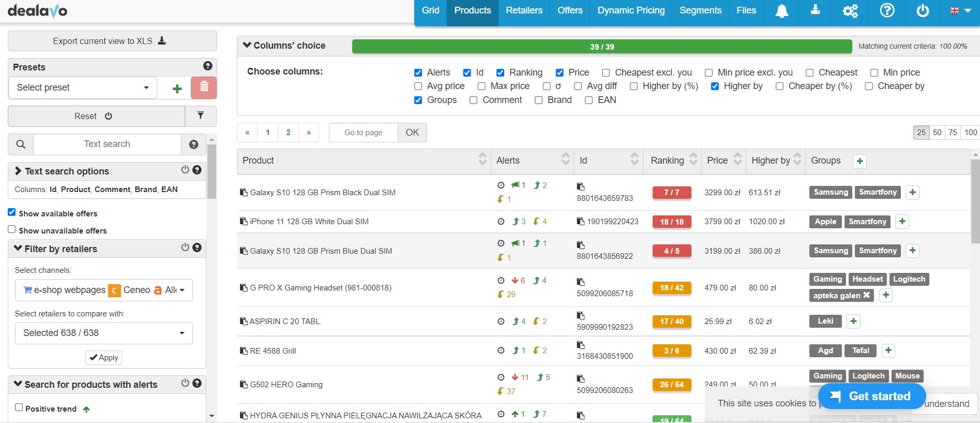Open the help question mark icon in navigation
Viewport: 980px width, 423px height.
point(887,10)
